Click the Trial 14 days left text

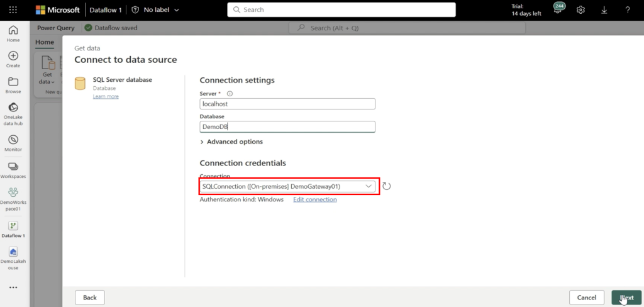point(526,10)
